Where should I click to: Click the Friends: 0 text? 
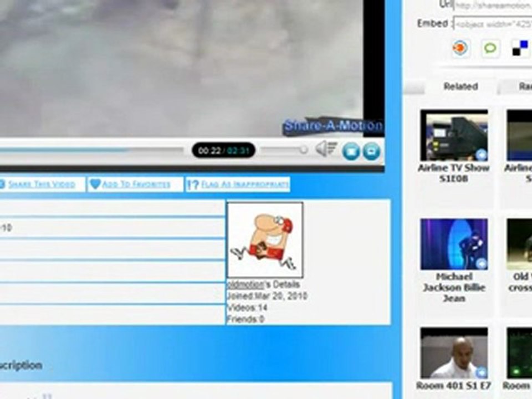tap(245, 319)
